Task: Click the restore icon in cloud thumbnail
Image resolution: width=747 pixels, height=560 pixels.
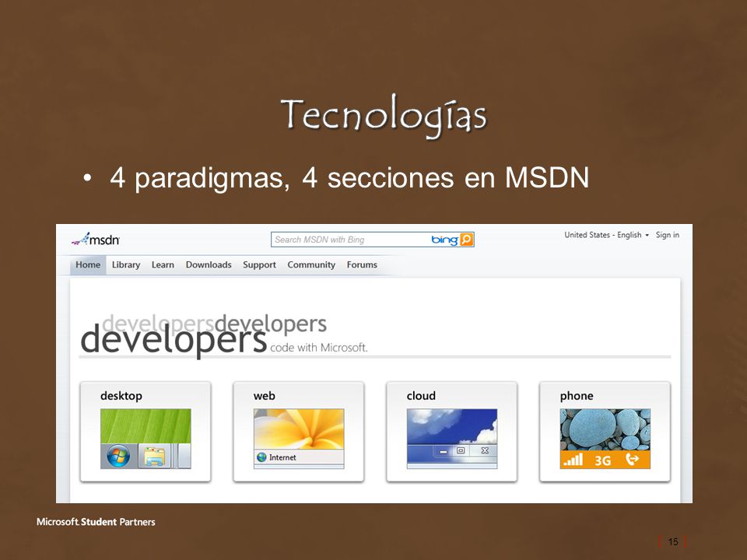Action: [x=461, y=450]
